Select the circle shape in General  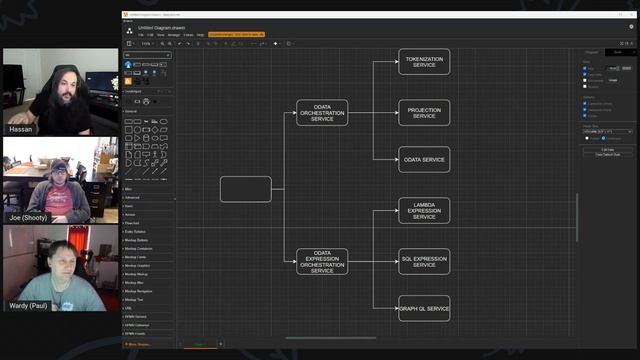pyautogui.click(x=137, y=130)
